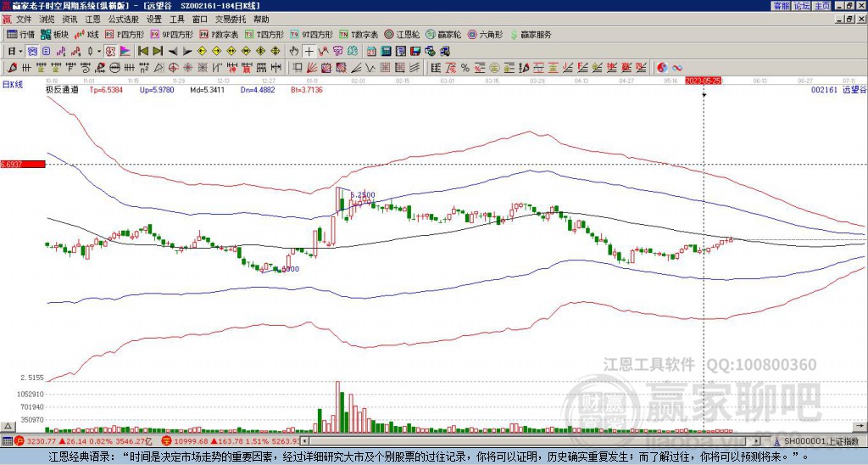Open the 窗口 menu
Image resolution: width=868 pixels, height=465 pixels.
pyautogui.click(x=200, y=20)
